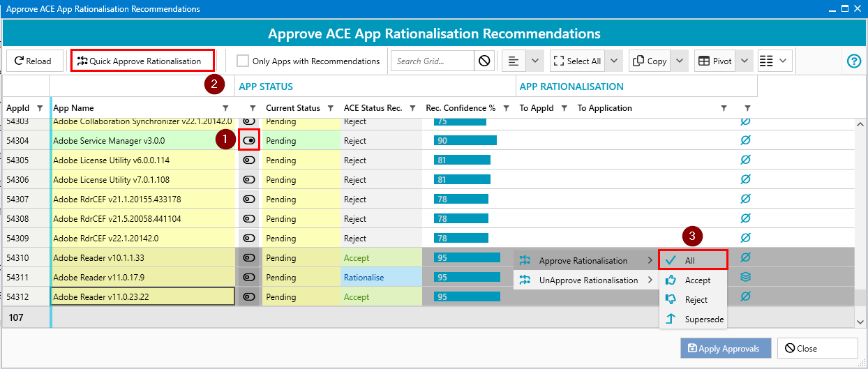
Task: Click the Pivot toolbar button
Action: pos(714,61)
